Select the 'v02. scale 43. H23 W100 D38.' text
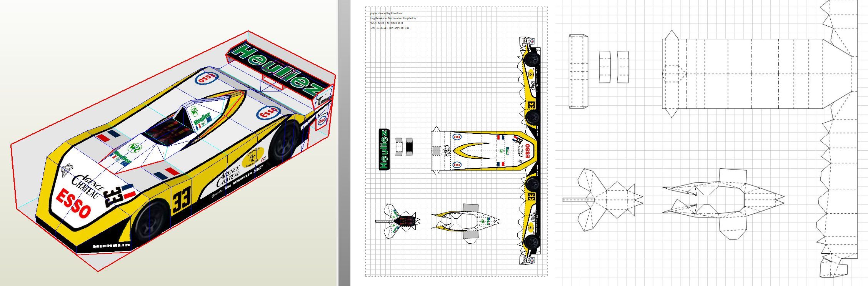This screenshot has height=286, width=868. click(390, 28)
